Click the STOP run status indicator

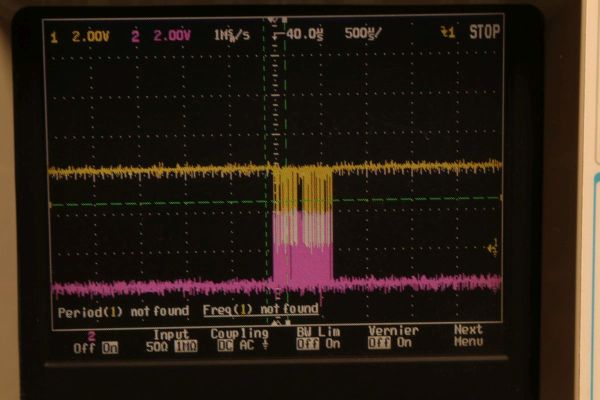coord(484,33)
